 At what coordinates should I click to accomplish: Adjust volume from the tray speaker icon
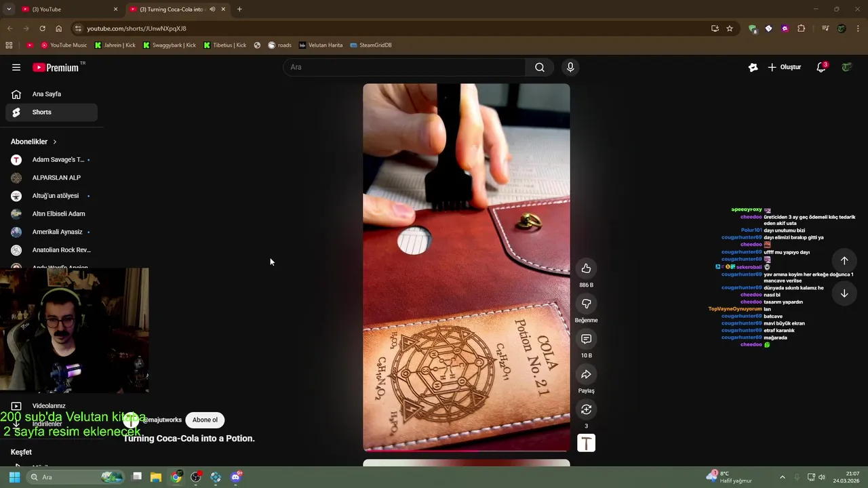822,477
